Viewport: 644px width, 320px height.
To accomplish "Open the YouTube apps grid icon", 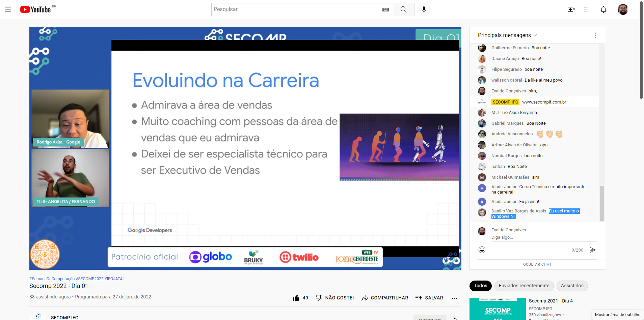I will (587, 9).
